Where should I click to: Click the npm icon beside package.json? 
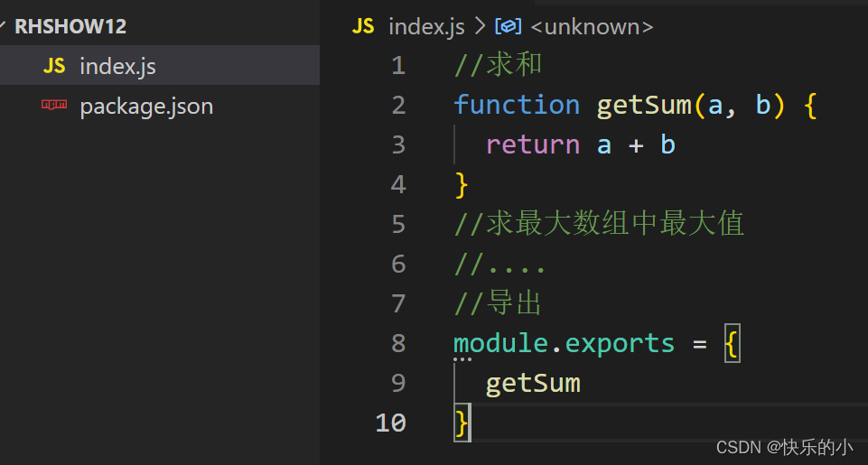point(54,105)
